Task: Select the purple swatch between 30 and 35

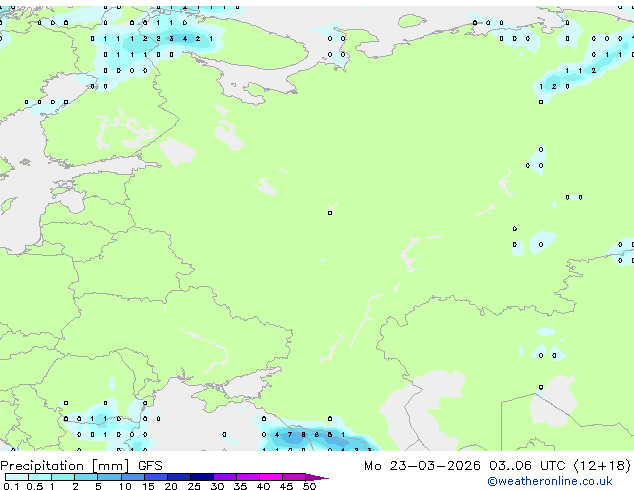Action: (224, 477)
